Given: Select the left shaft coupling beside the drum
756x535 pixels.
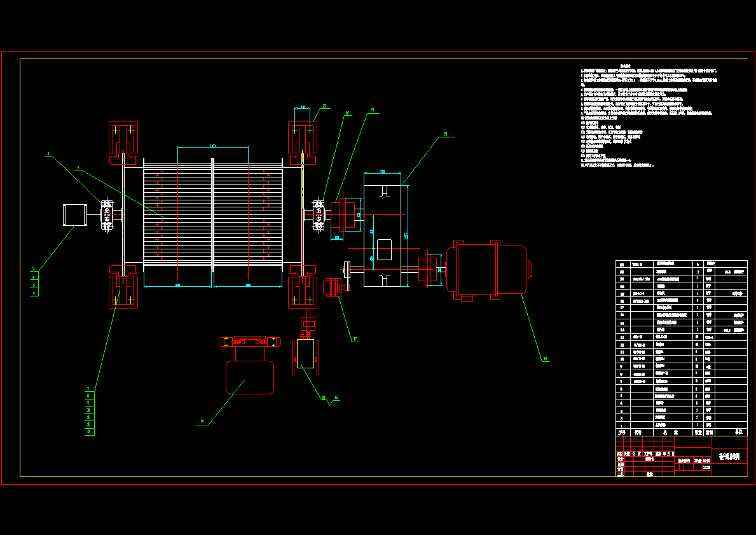Looking at the screenshot, I should click(x=107, y=215).
